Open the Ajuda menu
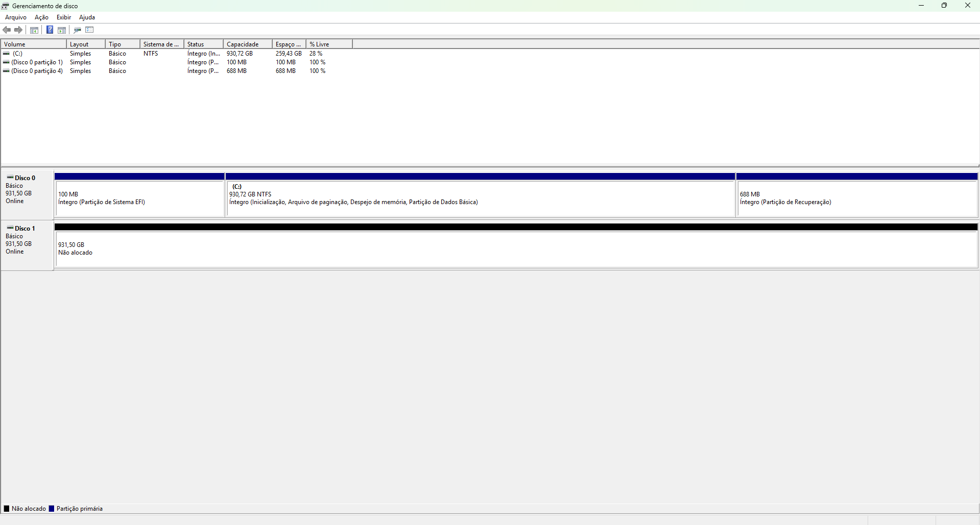 [87, 17]
